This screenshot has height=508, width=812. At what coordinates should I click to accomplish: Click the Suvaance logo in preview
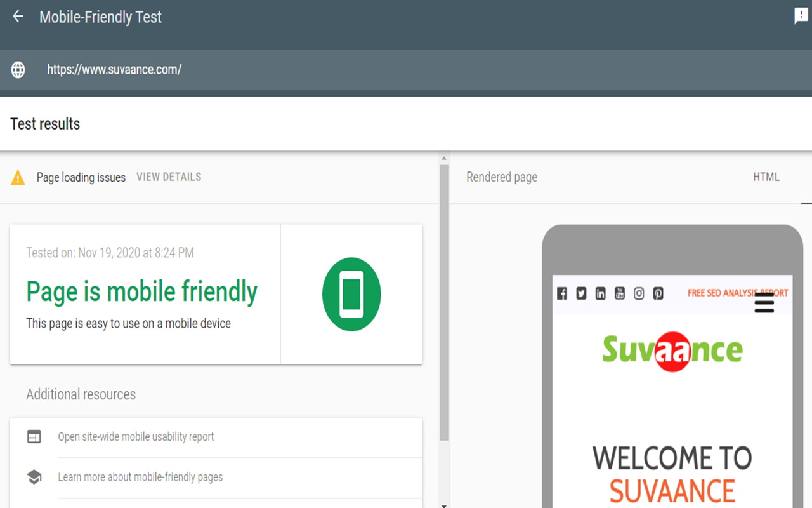coord(672,351)
